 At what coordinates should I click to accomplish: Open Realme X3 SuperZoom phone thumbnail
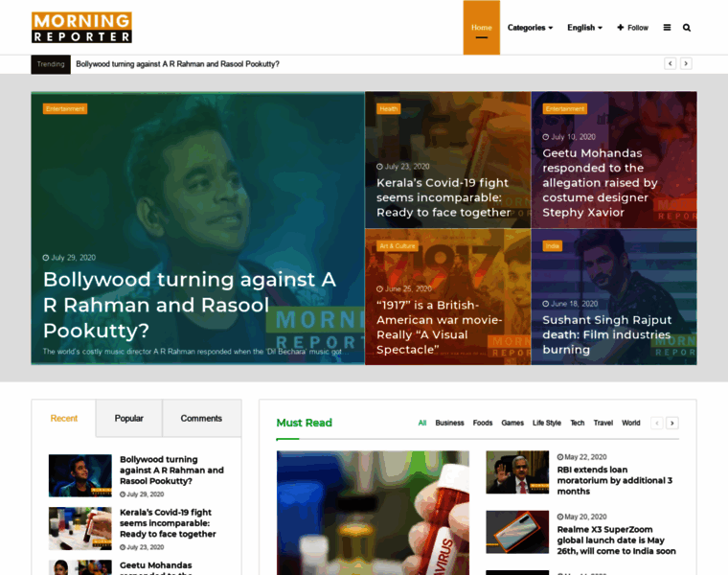tap(517, 532)
